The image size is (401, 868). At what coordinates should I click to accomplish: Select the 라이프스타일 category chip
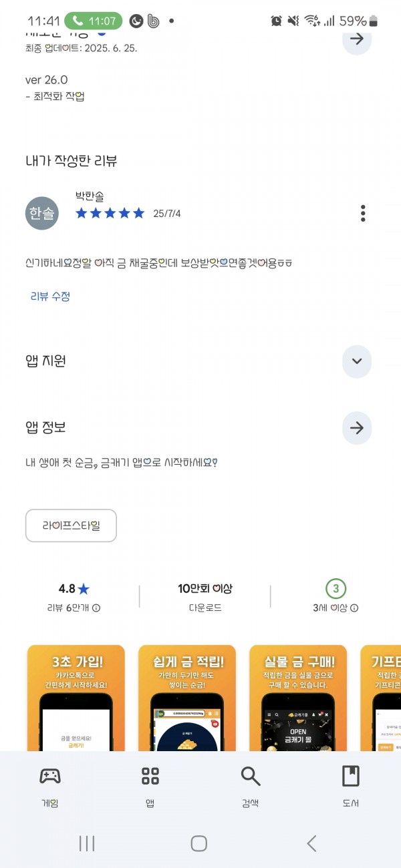71,525
